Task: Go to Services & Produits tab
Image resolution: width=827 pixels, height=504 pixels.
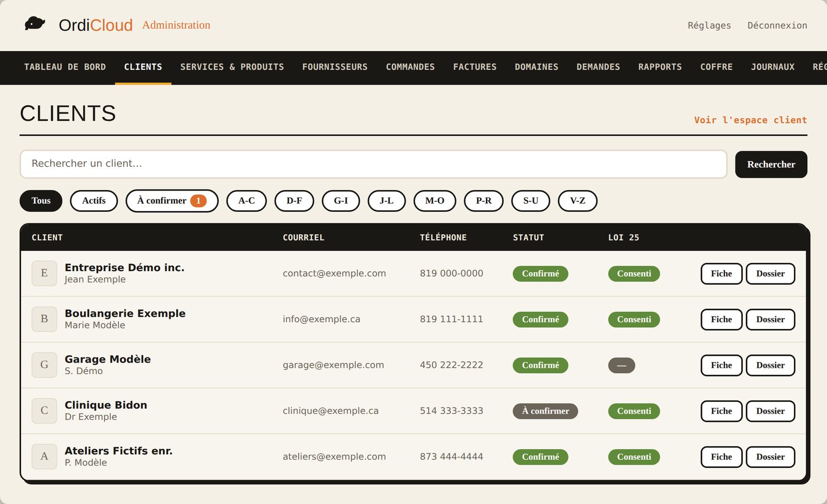Action: (232, 67)
